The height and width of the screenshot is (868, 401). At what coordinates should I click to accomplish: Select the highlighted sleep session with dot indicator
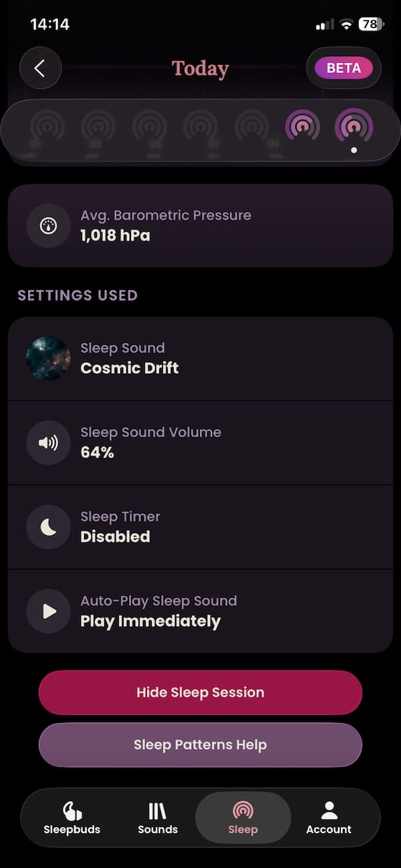[x=354, y=126]
